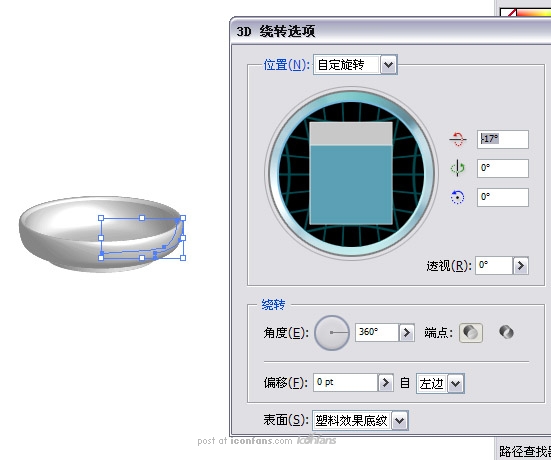The height and width of the screenshot is (460, 551).
Task: Click the revolve angle dial
Action: [x=332, y=332]
